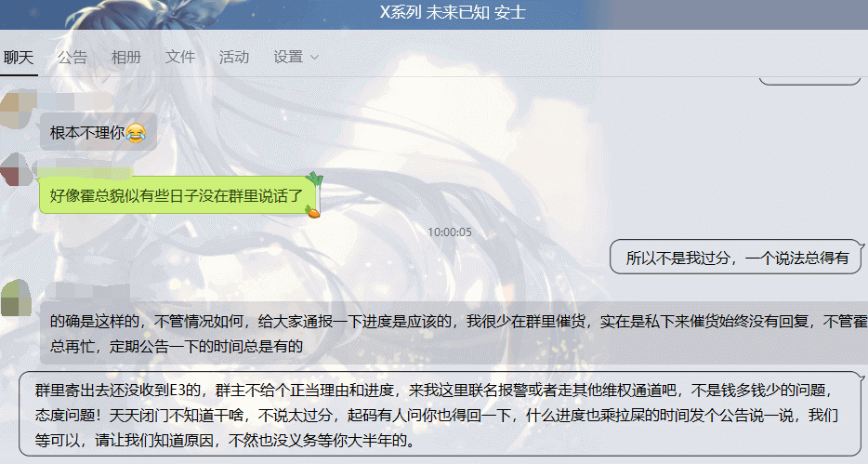The image size is (868, 464).
Task: Open the 文件 tab
Action: [x=180, y=57]
